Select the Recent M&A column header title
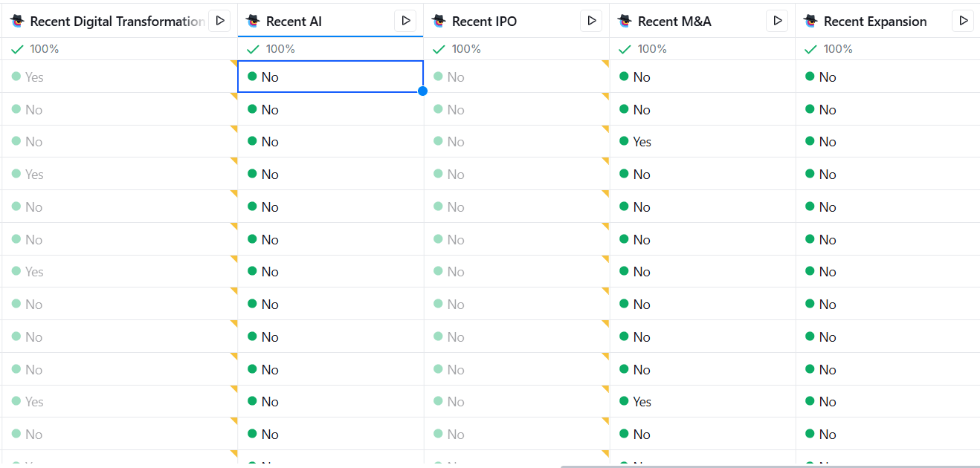 tap(674, 22)
